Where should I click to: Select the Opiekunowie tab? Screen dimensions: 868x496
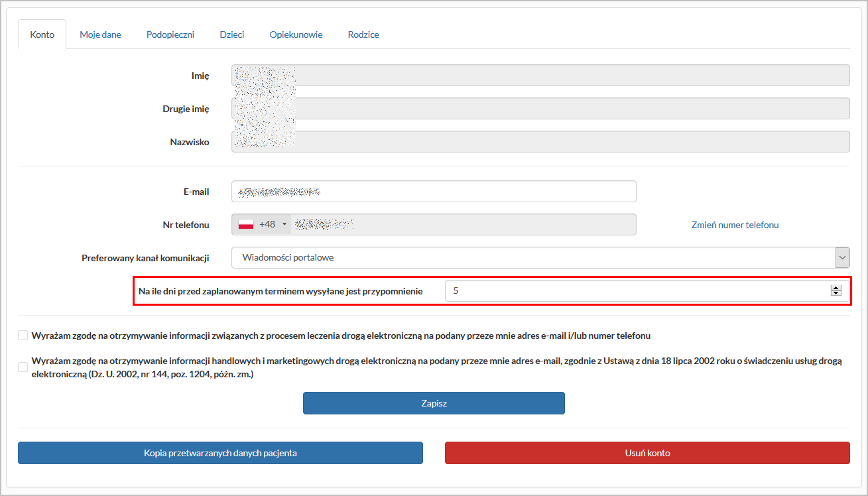[x=296, y=34]
